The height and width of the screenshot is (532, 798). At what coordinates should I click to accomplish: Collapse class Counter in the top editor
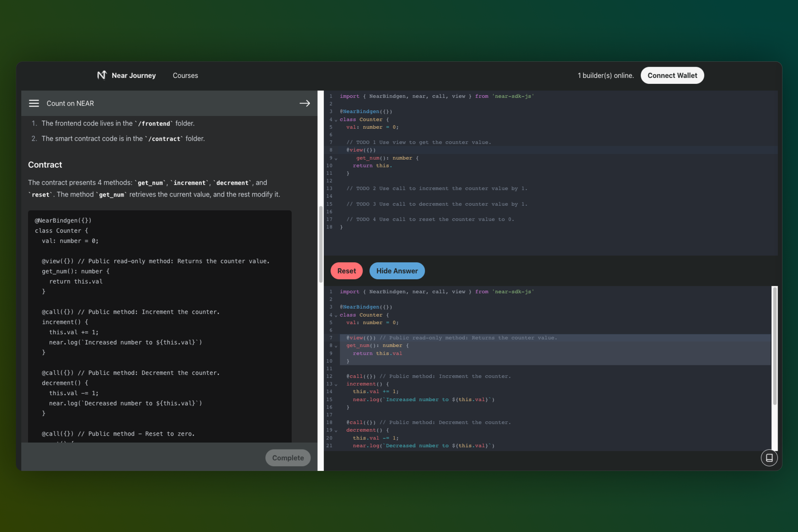point(336,120)
